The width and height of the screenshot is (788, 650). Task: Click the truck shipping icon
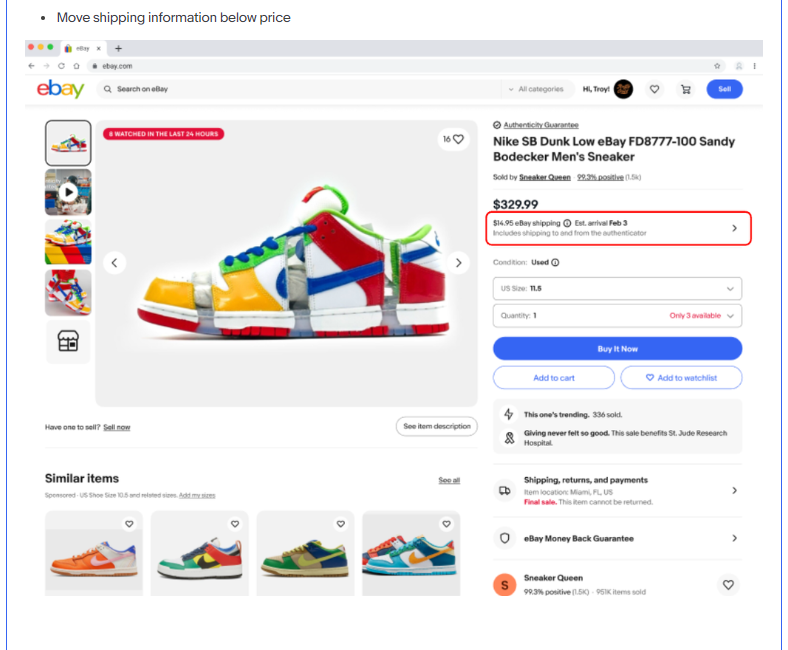click(505, 491)
